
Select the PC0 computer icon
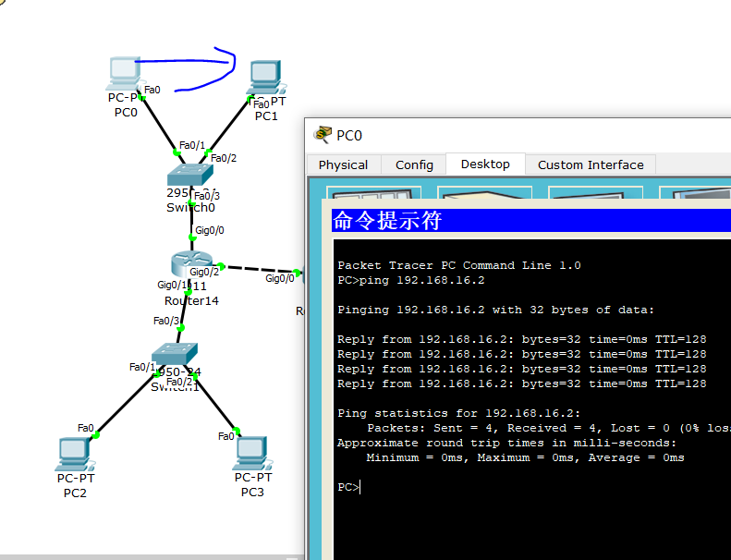tap(124, 74)
